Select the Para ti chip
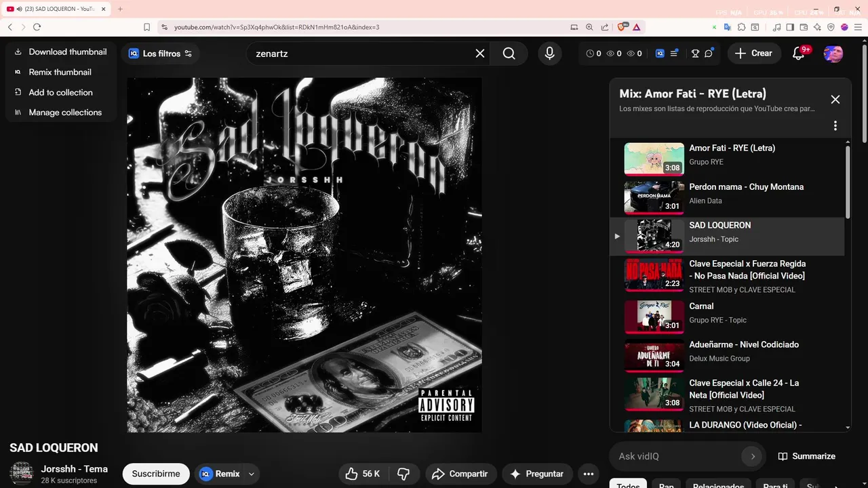Image resolution: width=868 pixels, height=488 pixels. (776, 485)
